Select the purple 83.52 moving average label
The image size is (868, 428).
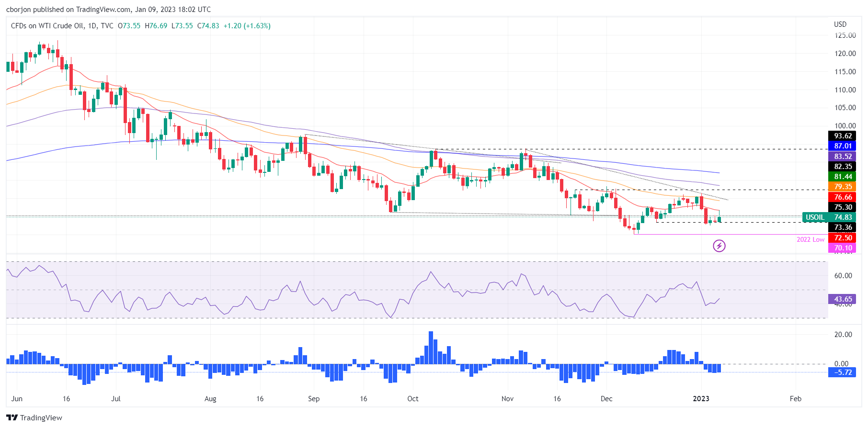843,157
